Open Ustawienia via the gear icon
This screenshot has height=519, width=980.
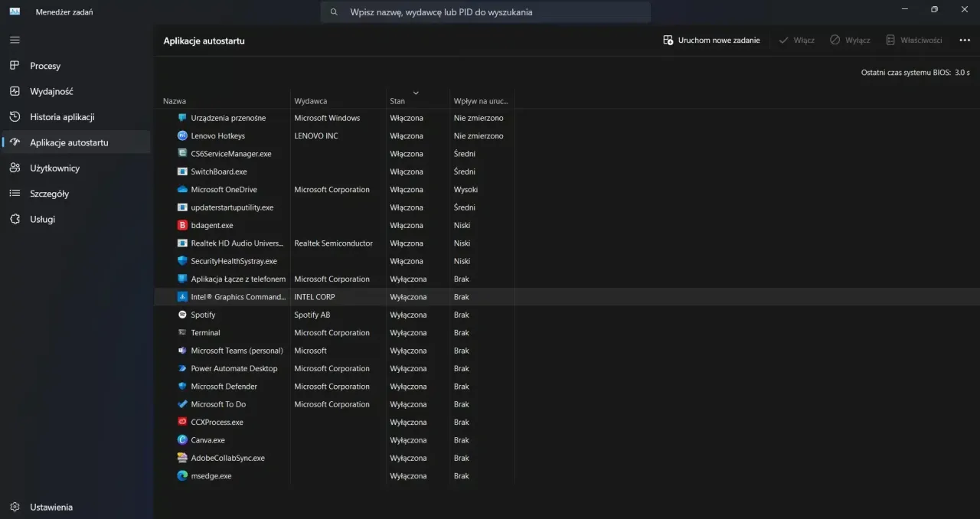(x=14, y=507)
